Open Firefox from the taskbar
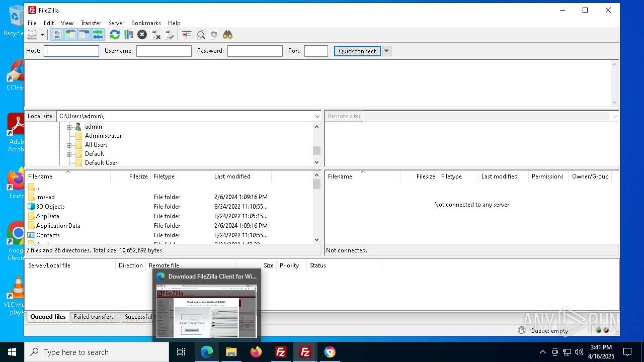 (x=256, y=352)
